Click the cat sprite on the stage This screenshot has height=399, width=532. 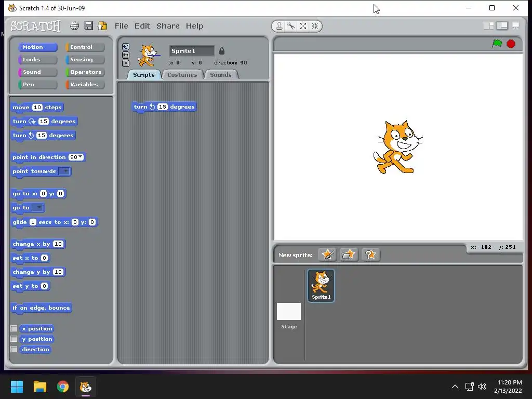click(397, 147)
